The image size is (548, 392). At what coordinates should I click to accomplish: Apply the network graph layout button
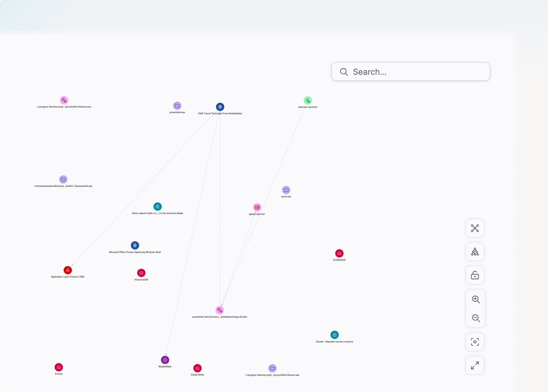tap(475, 228)
